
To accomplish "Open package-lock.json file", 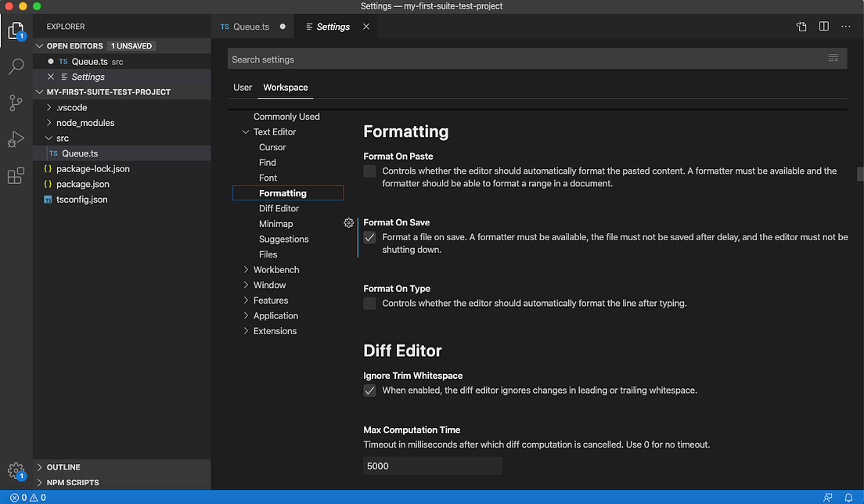I will coord(122,168).
